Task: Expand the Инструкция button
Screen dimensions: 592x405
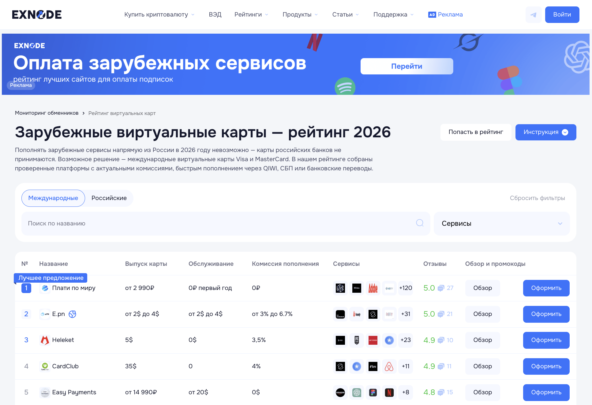Action: pos(546,132)
